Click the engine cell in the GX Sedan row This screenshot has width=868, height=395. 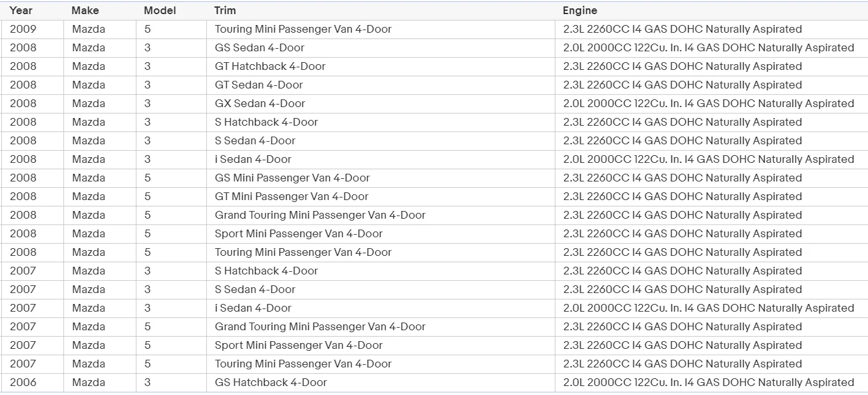click(x=708, y=103)
